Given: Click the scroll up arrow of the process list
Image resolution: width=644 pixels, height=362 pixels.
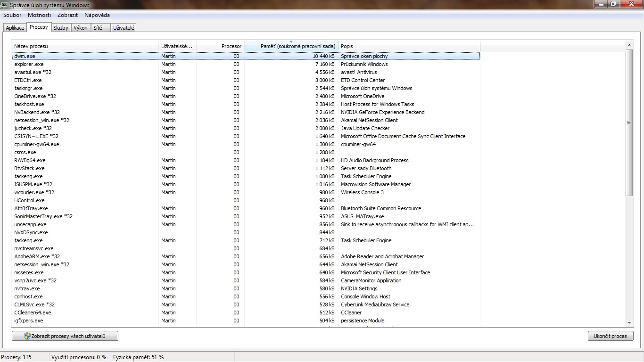Looking at the screenshot, I should pos(629,45).
